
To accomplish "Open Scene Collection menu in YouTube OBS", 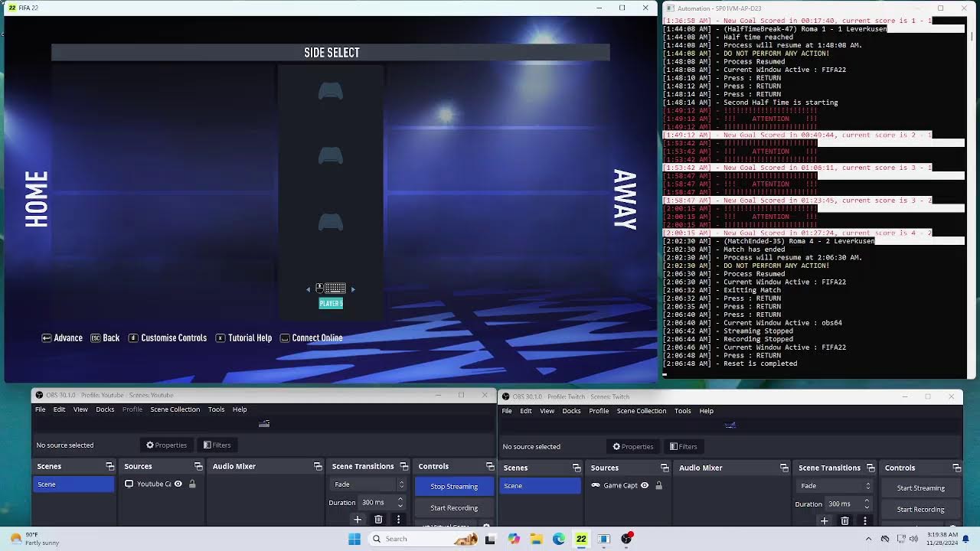I will 175,409.
